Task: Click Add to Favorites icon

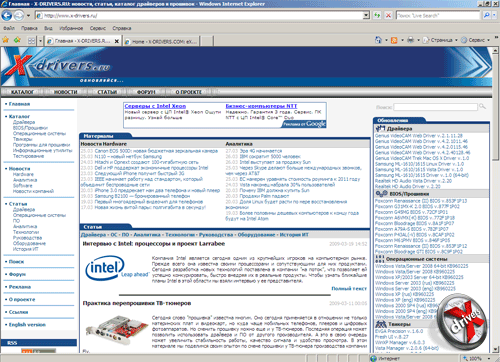Action: click(x=17, y=40)
